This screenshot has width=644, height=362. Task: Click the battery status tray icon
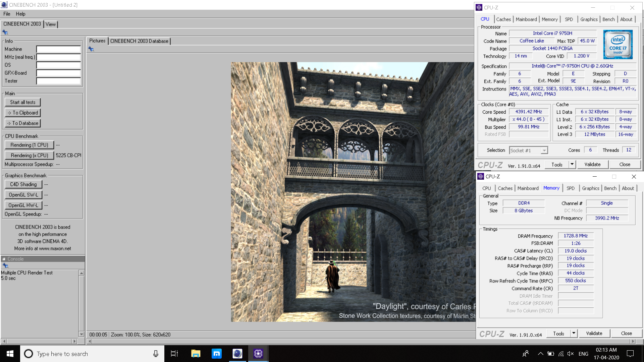(x=550, y=354)
